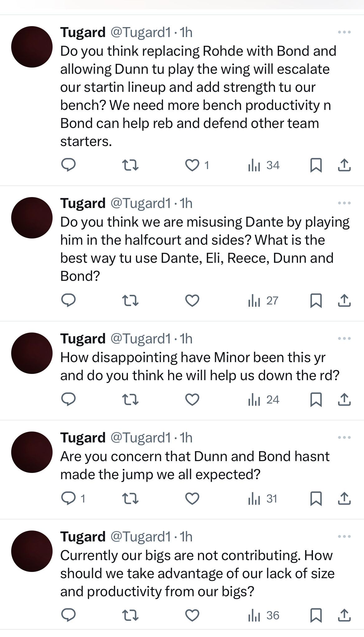Reply to the tweet about replacing Rohde
Viewport: 364px width, 637px height.
click(x=68, y=165)
